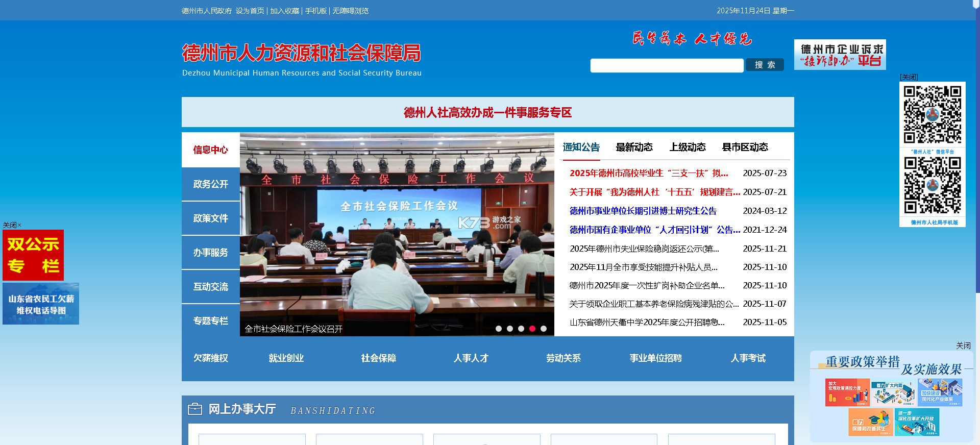This screenshot has width=980, height=445.
Task: Select 专题专栏 in left navigation
Action: point(211,321)
